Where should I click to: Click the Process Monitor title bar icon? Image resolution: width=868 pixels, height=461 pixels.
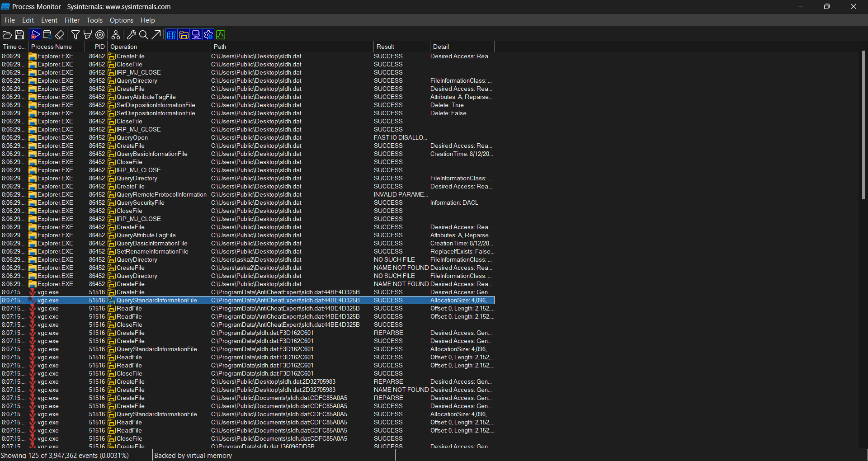click(5, 6)
